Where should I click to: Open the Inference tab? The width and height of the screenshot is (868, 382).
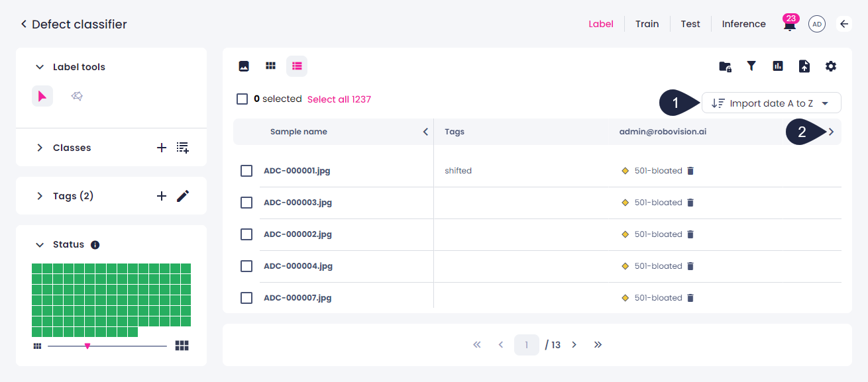[x=744, y=24]
